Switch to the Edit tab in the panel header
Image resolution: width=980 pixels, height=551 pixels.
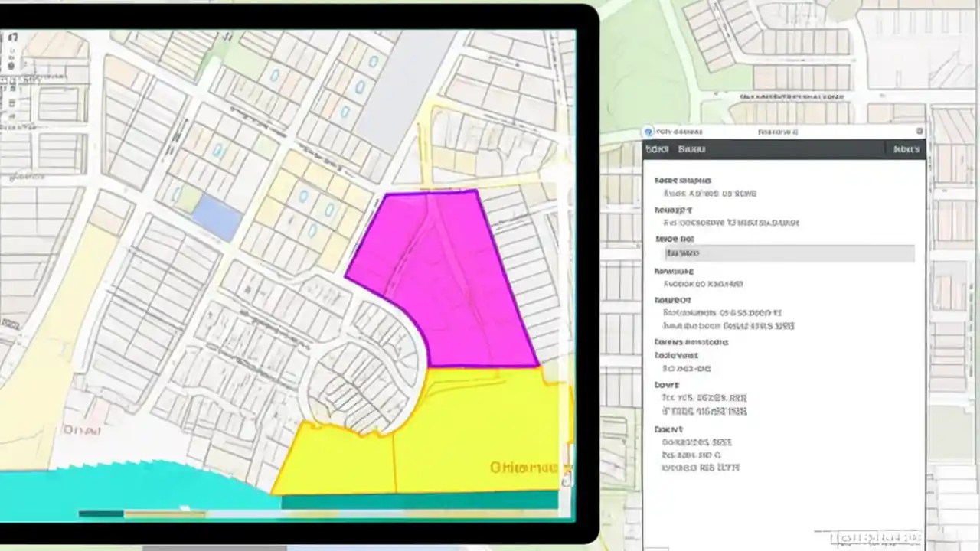(x=656, y=149)
